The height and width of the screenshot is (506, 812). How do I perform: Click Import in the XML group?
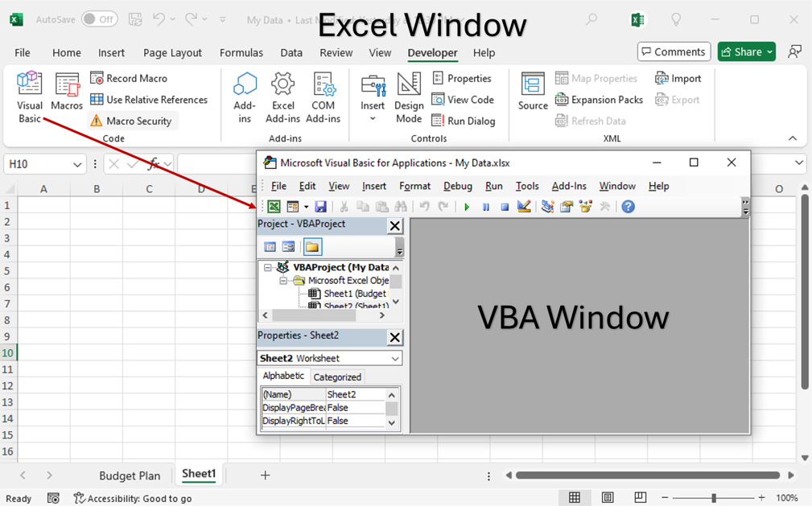[678, 78]
